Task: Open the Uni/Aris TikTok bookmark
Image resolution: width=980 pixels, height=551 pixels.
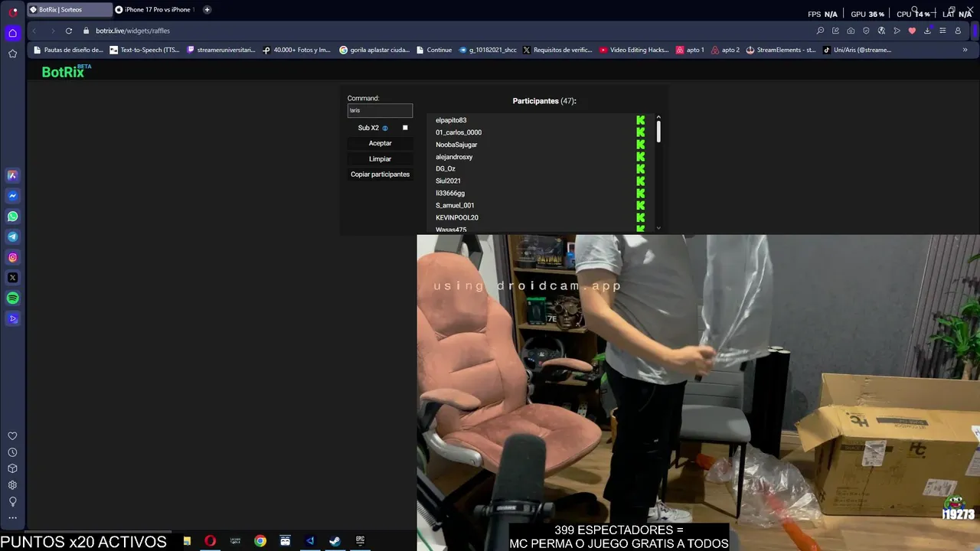Action: point(857,50)
